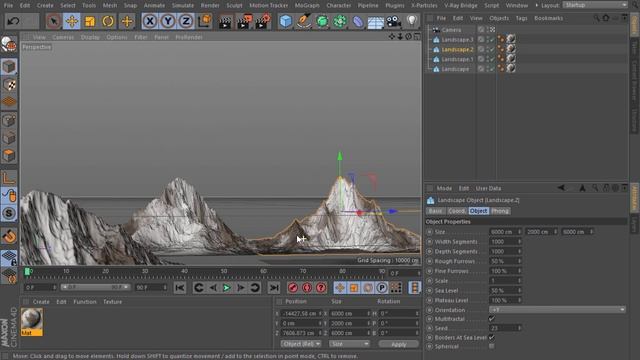Click the Coordinate System icon
Viewport: 640px width, 360px height.
[x=204, y=21]
